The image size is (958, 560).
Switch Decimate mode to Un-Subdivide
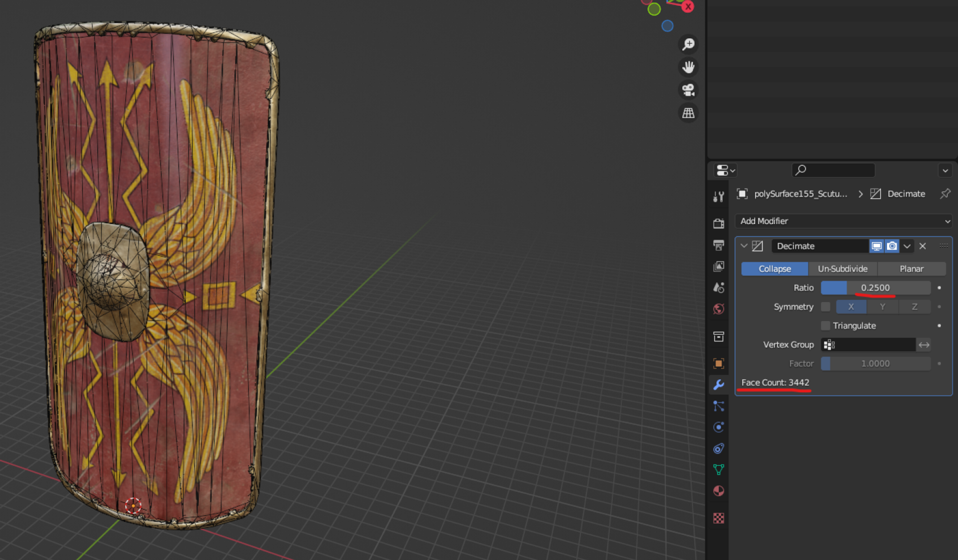[843, 269]
